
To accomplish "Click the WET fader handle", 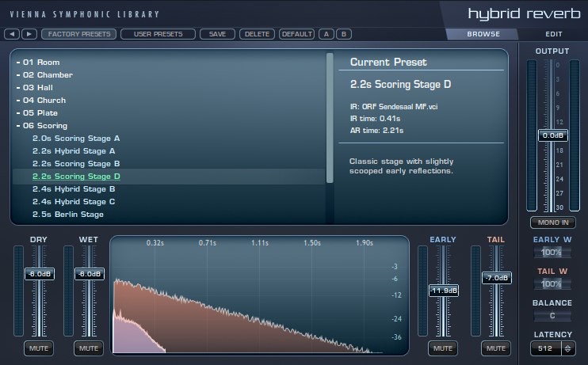I will point(90,274).
